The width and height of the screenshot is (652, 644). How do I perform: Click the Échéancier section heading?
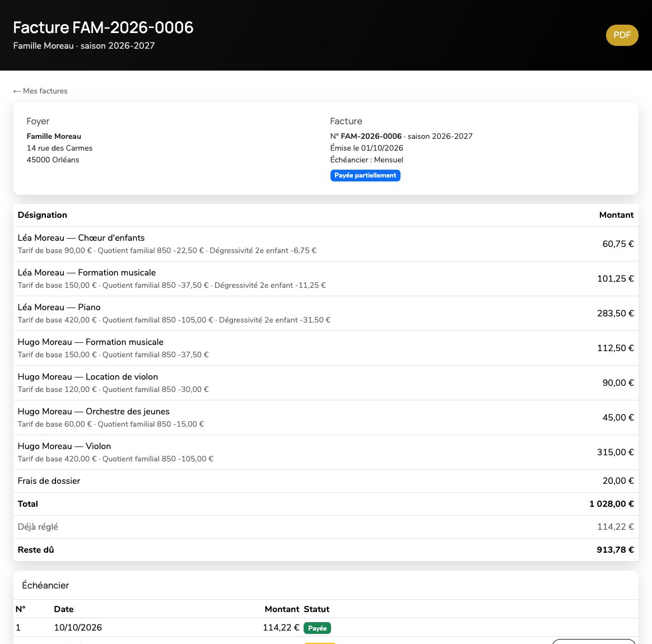click(45, 585)
